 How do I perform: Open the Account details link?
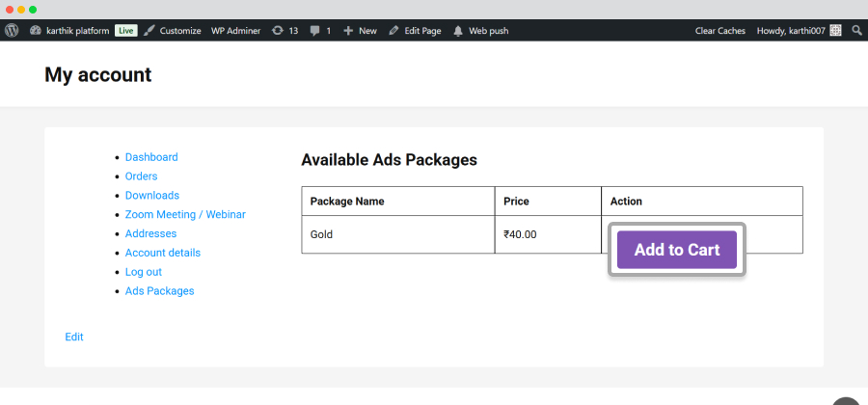pos(163,253)
